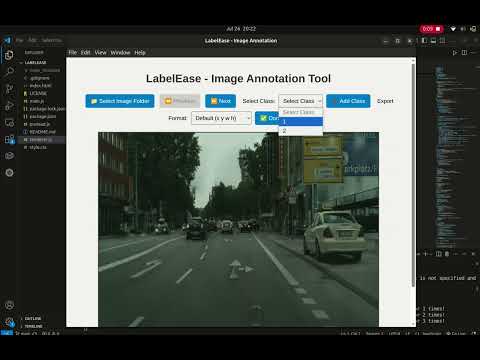Viewport: 480px width, 360px height.
Task: Open LICENSE file in Explorer
Action: click(38, 93)
